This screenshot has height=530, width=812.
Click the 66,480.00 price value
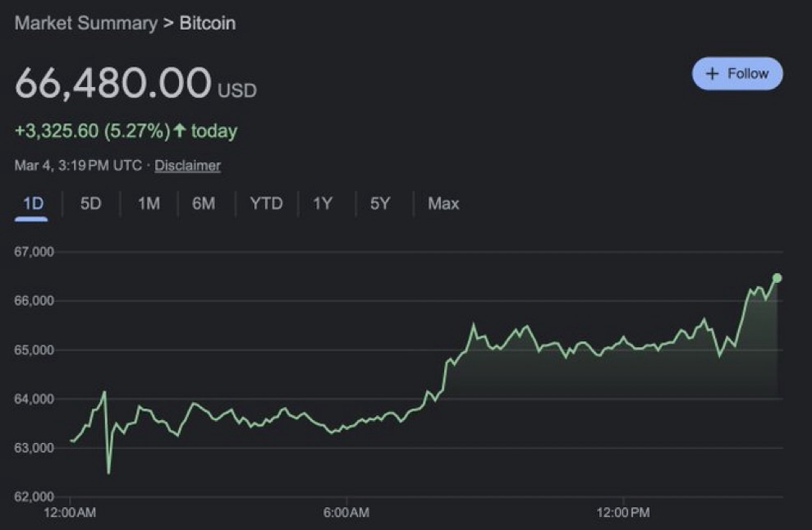click(112, 83)
